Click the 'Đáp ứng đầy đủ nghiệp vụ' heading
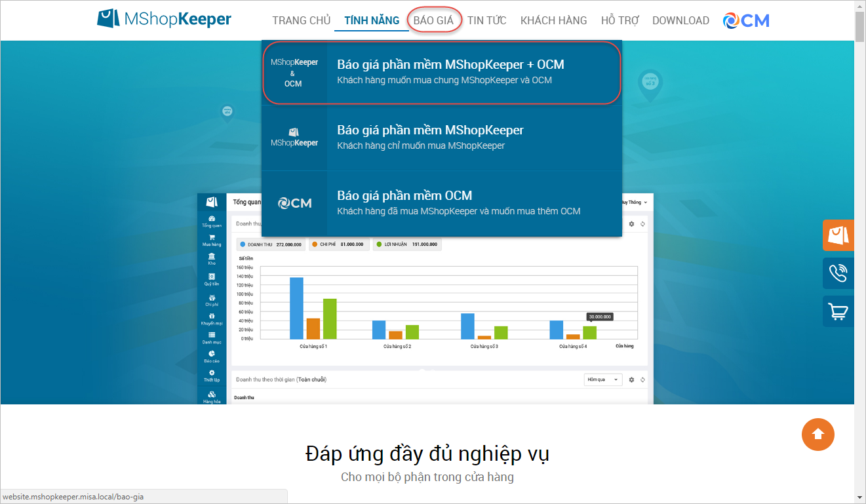The image size is (866, 504). point(427,454)
